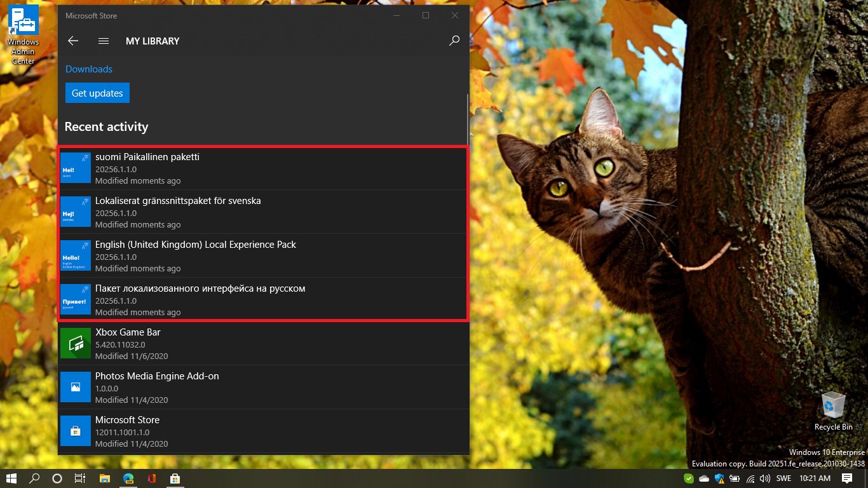Open the Windows Start menu
This screenshot has height=488, width=868.
11,478
